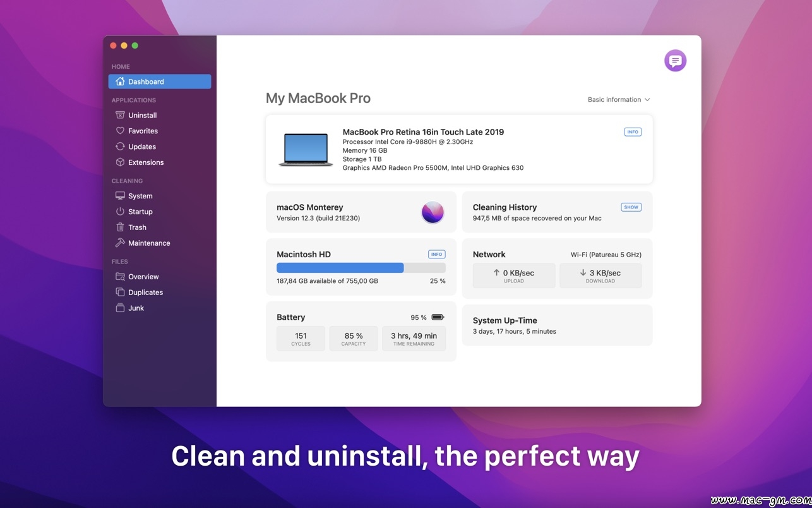The height and width of the screenshot is (508, 812).
Task: Click the Updates refresh icon
Action: coord(120,147)
